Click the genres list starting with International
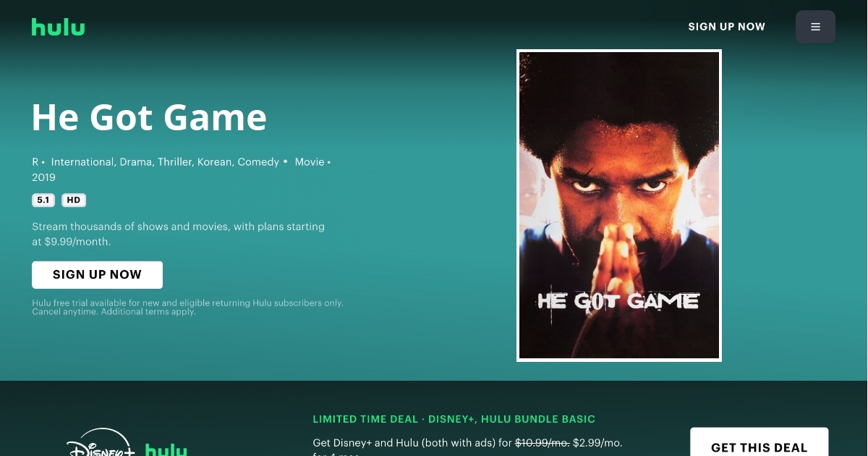 click(165, 162)
